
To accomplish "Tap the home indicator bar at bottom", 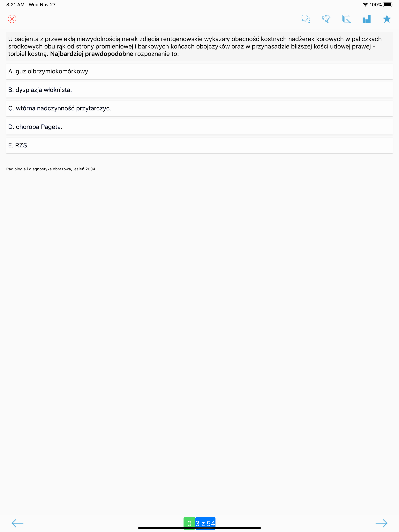I will pyautogui.click(x=199, y=528).
